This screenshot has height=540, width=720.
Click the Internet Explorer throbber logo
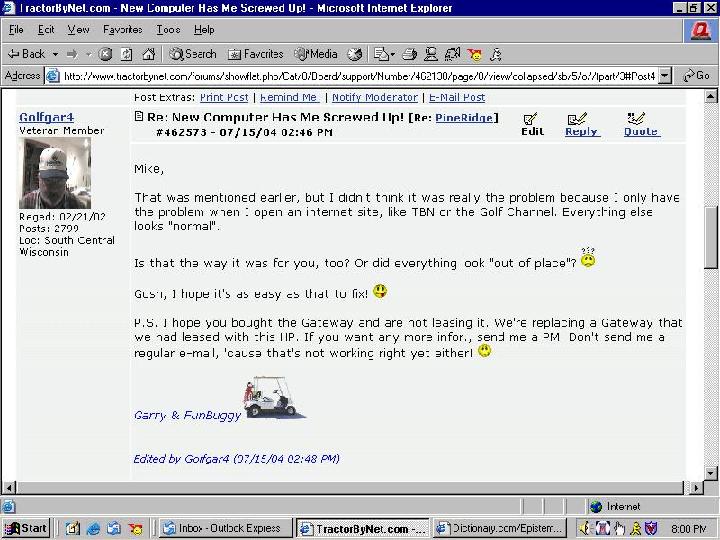(x=701, y=31)
